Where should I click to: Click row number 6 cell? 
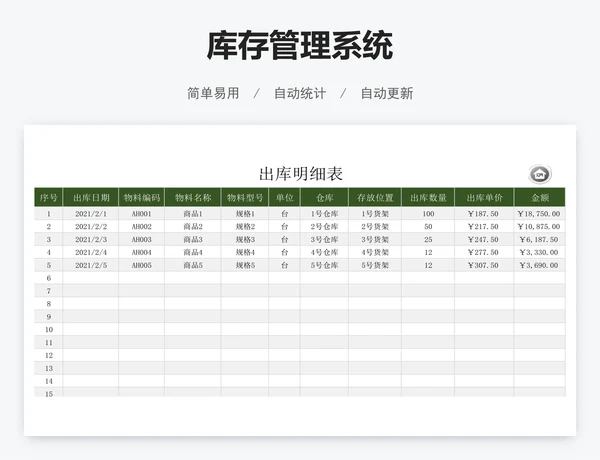[x=49, y=278]
